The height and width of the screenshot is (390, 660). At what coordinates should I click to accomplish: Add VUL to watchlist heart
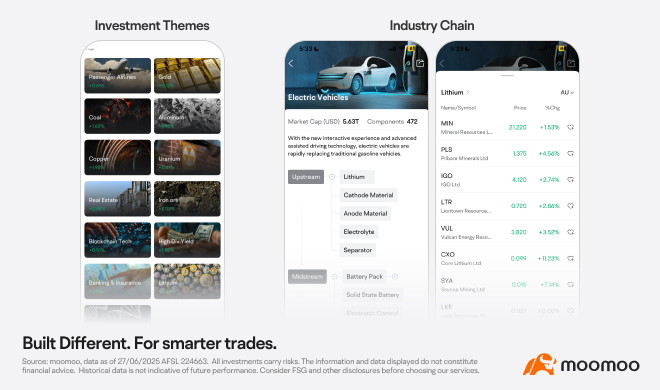click(x=571, y=232)
